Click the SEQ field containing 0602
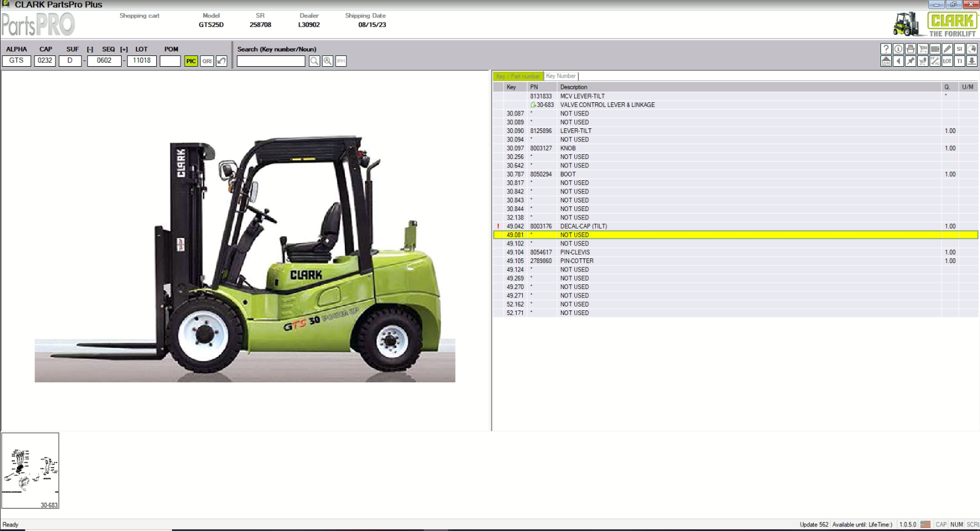Viewport: 980px width, 531px height. coord(104,61)
